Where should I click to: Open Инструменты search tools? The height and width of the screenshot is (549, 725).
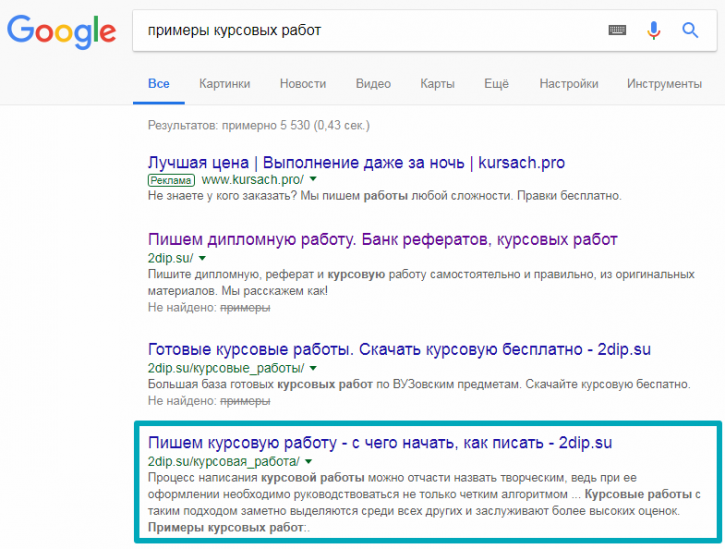(664, 84)
